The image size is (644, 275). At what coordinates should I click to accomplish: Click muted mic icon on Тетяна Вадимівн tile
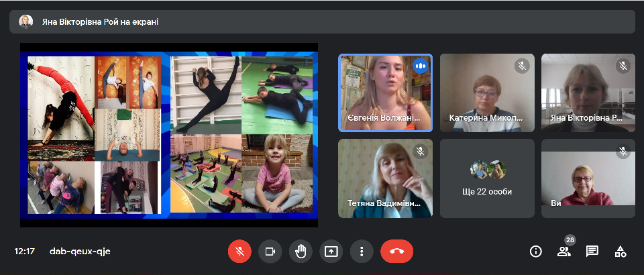pos(420,151)
